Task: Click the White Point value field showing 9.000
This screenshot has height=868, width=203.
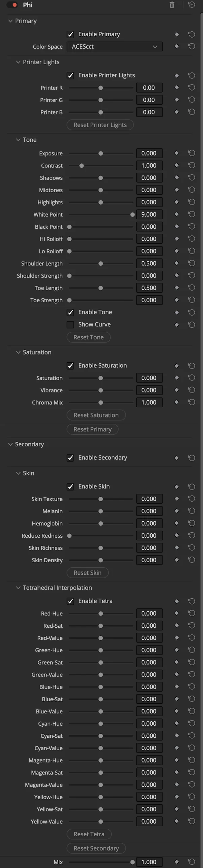Action: point(149,214)
